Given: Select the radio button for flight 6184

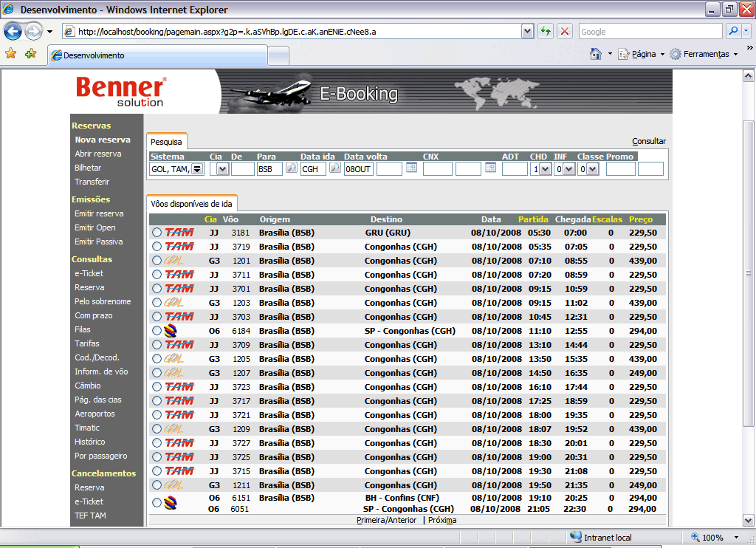Looking at the screenshot, I should coord(157,330).
